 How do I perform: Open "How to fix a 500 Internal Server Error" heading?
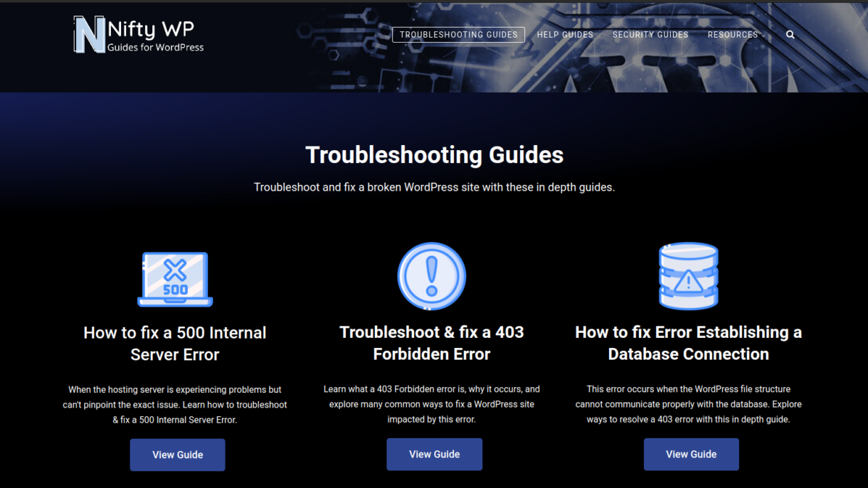pos(175,344)
